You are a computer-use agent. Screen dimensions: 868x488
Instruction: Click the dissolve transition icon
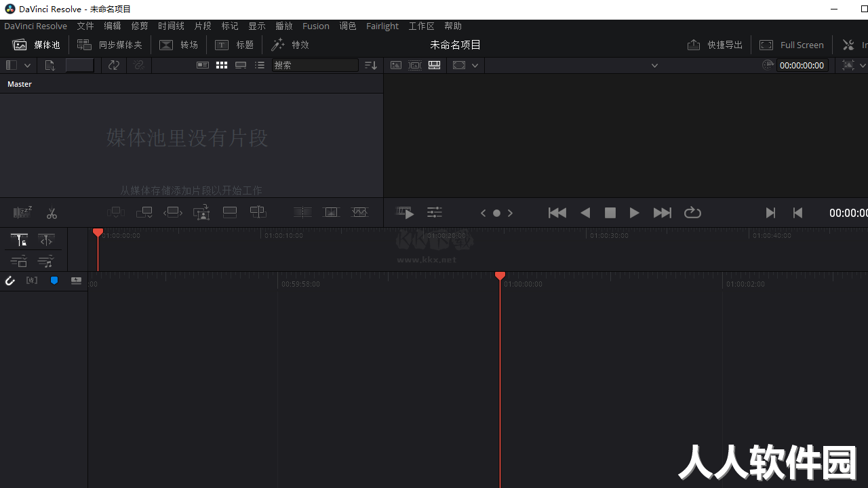click(331, 213)
